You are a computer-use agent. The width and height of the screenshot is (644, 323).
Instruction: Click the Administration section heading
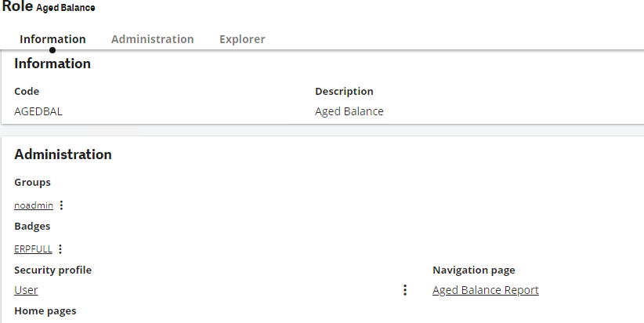[x=63, y=154]
